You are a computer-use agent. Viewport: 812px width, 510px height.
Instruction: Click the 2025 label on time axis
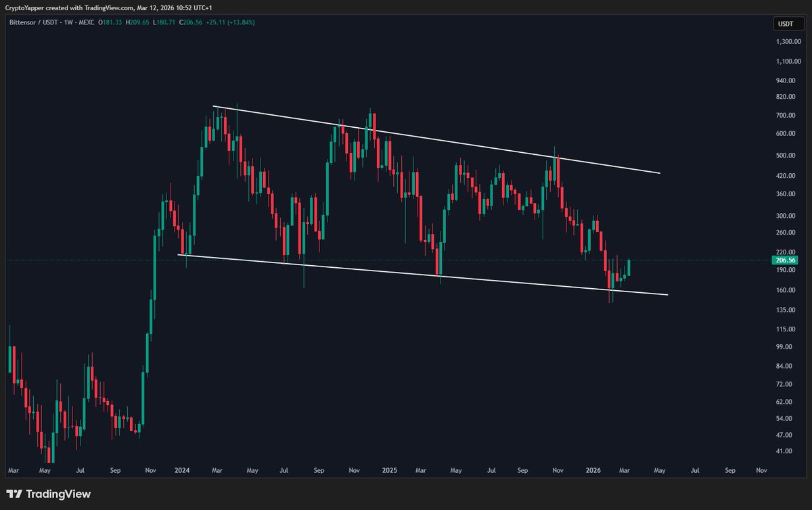388,469
